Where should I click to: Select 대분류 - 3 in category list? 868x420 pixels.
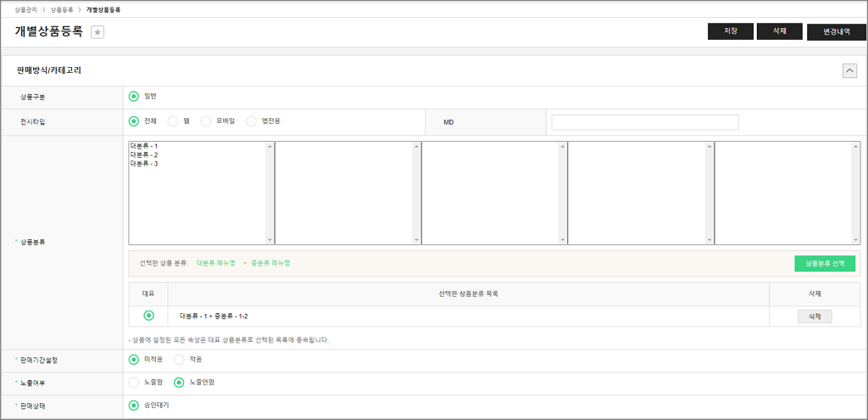[x=144, y=164]
